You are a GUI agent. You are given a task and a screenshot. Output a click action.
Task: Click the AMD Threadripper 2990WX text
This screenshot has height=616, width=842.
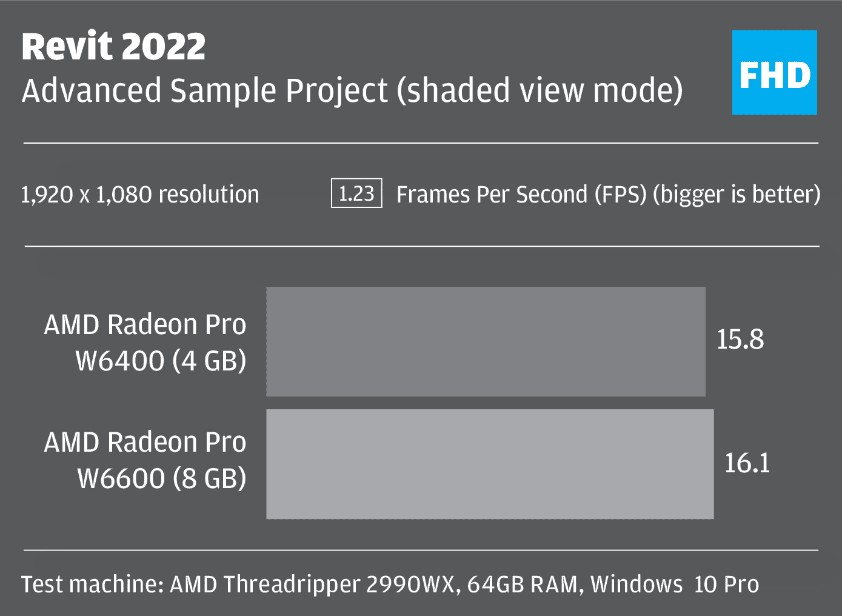(x=313, y=584)
